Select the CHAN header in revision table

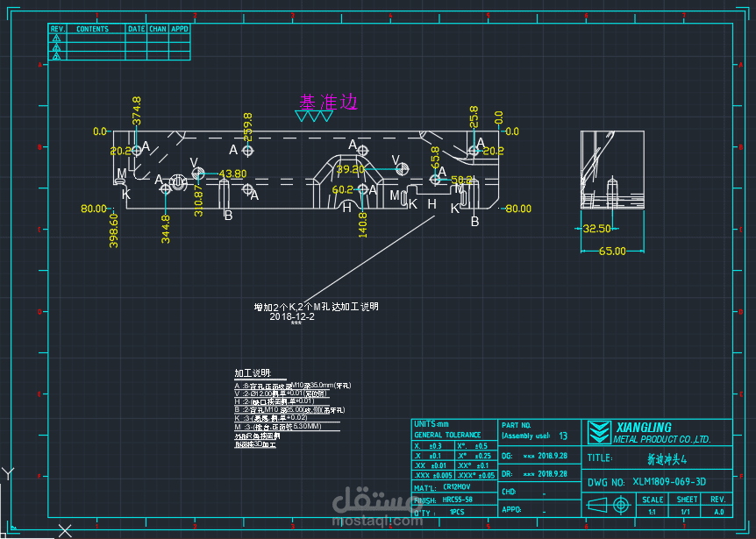point(158,29)
